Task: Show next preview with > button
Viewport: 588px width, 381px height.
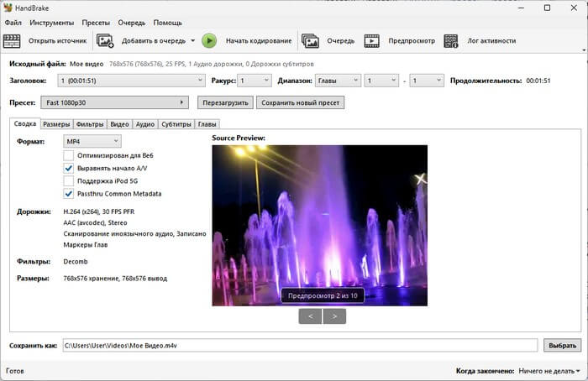Action: [334, 316]
